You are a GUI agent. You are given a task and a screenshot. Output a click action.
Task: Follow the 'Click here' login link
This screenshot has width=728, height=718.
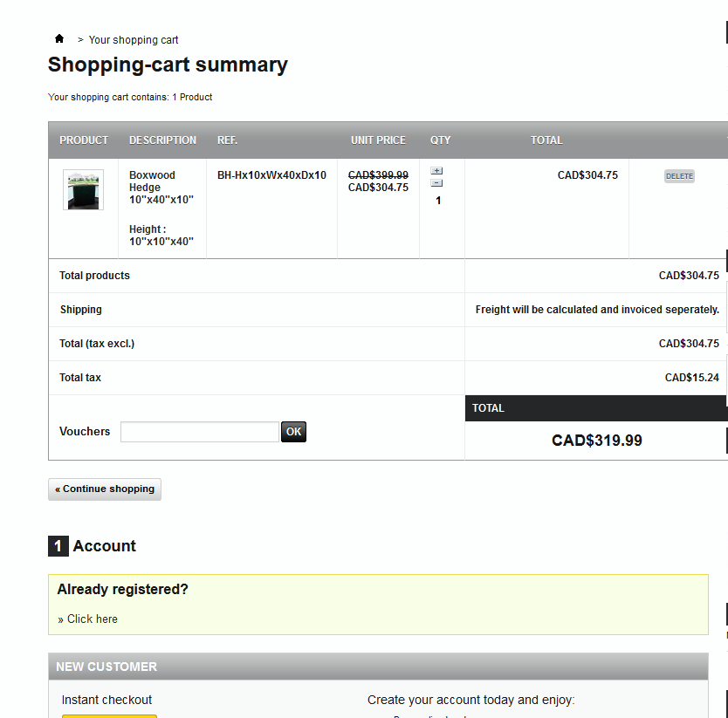coord(92,619)
